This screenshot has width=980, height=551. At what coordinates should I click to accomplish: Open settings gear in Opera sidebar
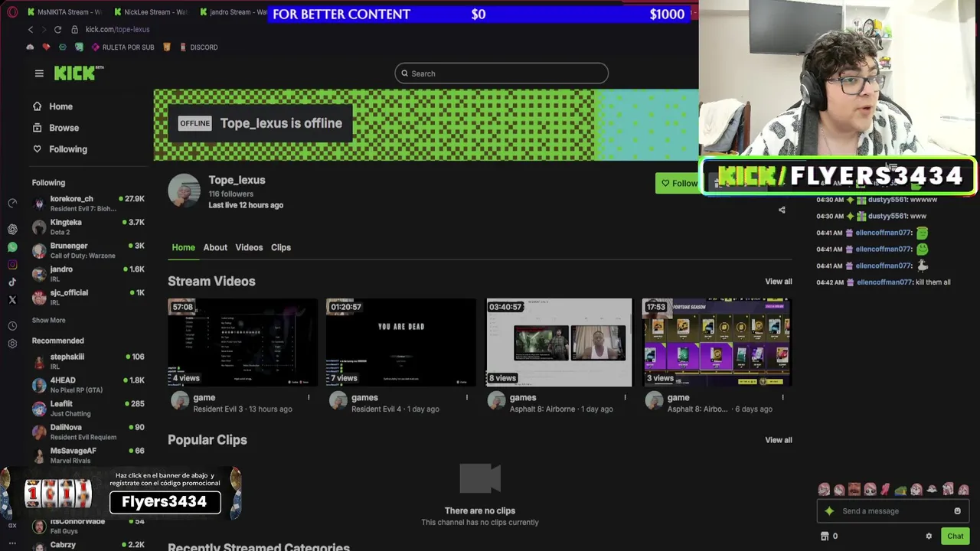(x=12, y=344)
